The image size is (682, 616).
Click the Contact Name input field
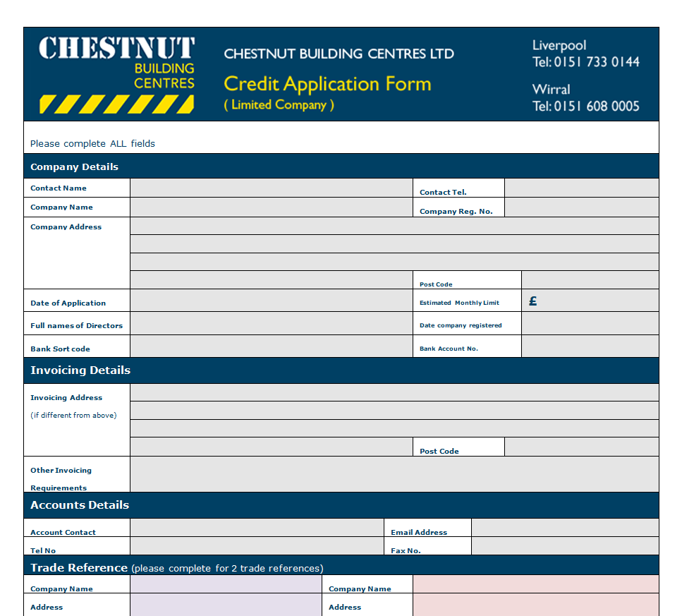pyautogui.click(x=271, y=188)
